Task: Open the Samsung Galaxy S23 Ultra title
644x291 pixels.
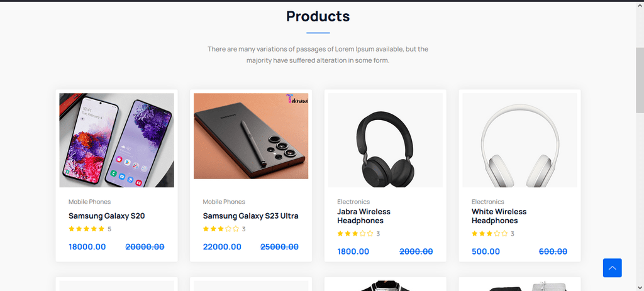Action: (250, 216)
